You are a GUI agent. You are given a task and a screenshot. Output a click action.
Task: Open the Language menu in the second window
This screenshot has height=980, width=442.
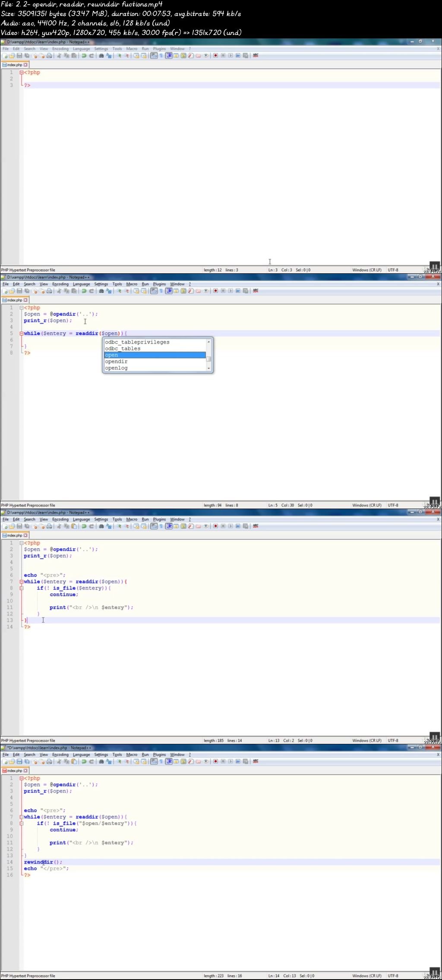pos(81,284)
